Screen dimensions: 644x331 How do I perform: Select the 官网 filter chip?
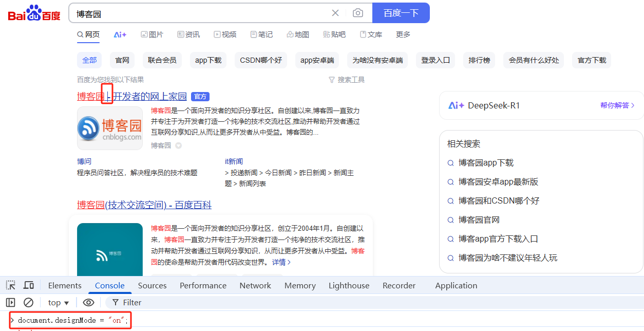pos(122,60)
